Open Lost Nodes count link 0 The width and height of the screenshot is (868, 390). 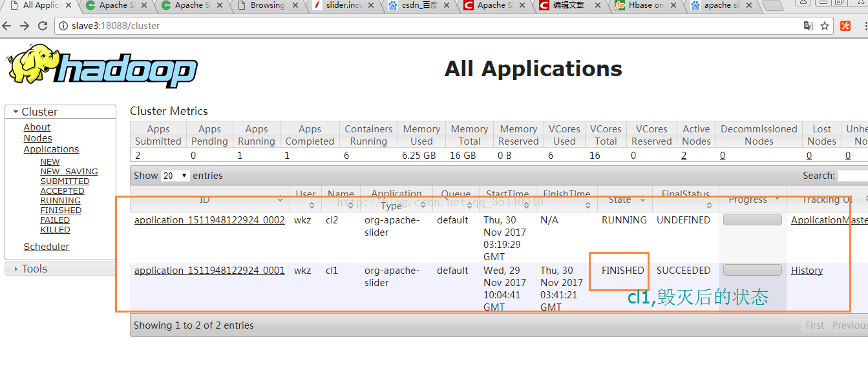click(x=809, y=156)
